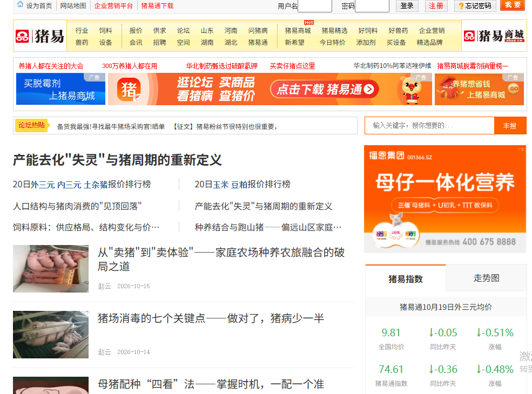Open the 玉米 price ranking link
The width and height of the screenshot is (532, 394).
pos(221,185)
